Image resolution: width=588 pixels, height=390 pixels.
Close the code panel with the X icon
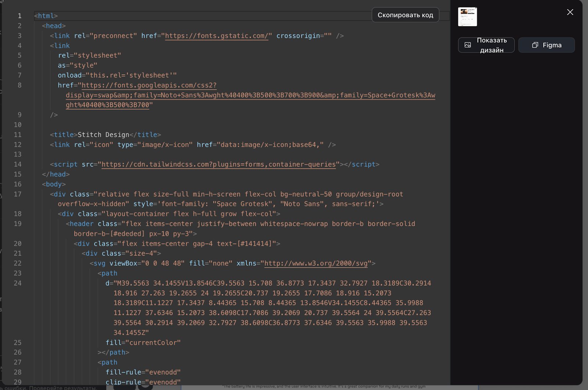(x=570, y=12)
